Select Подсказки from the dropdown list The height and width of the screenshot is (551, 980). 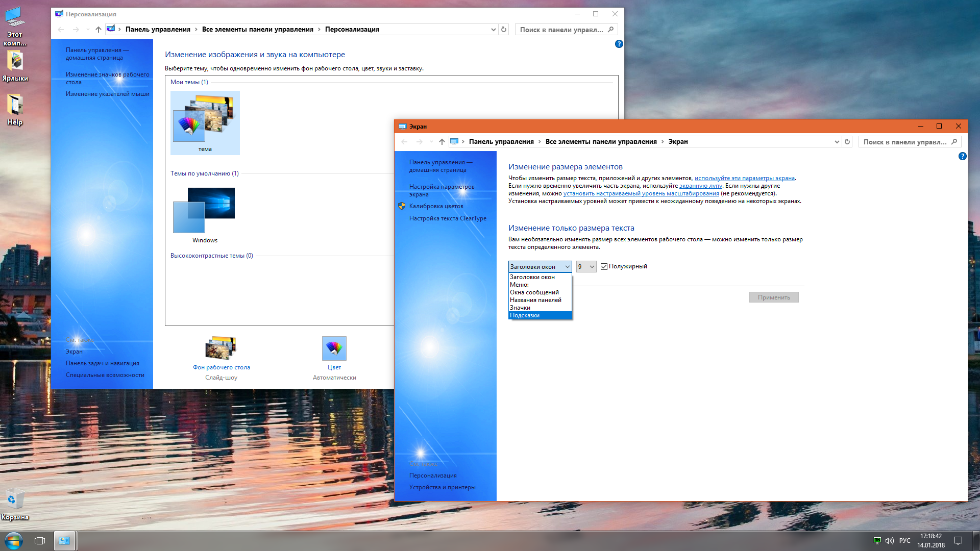pyautogui.click(x=525, y=315)
